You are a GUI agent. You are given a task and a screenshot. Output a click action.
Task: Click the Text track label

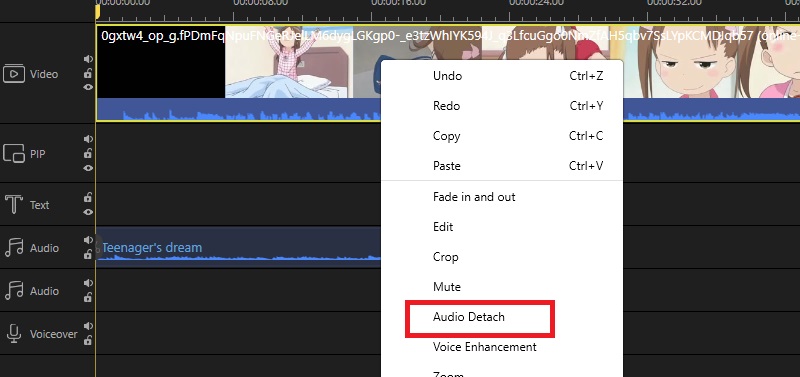[39, 205]
